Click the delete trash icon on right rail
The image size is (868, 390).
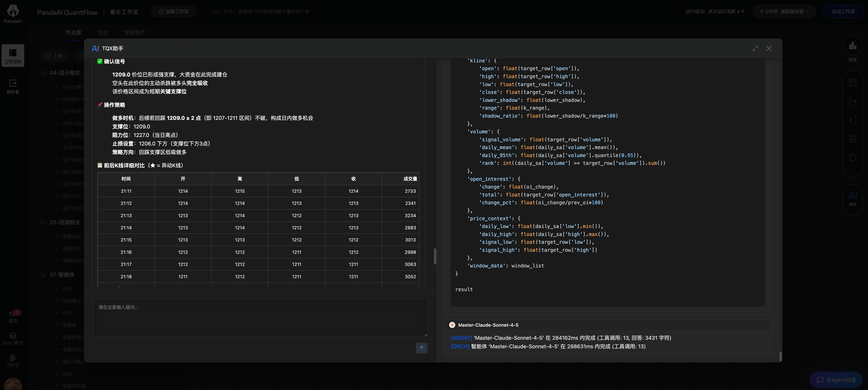click(x=852, y=139)
